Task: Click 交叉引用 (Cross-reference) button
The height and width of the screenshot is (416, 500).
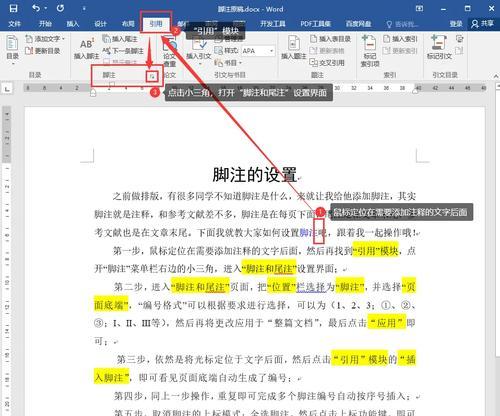Action: [x=327, y=62]
